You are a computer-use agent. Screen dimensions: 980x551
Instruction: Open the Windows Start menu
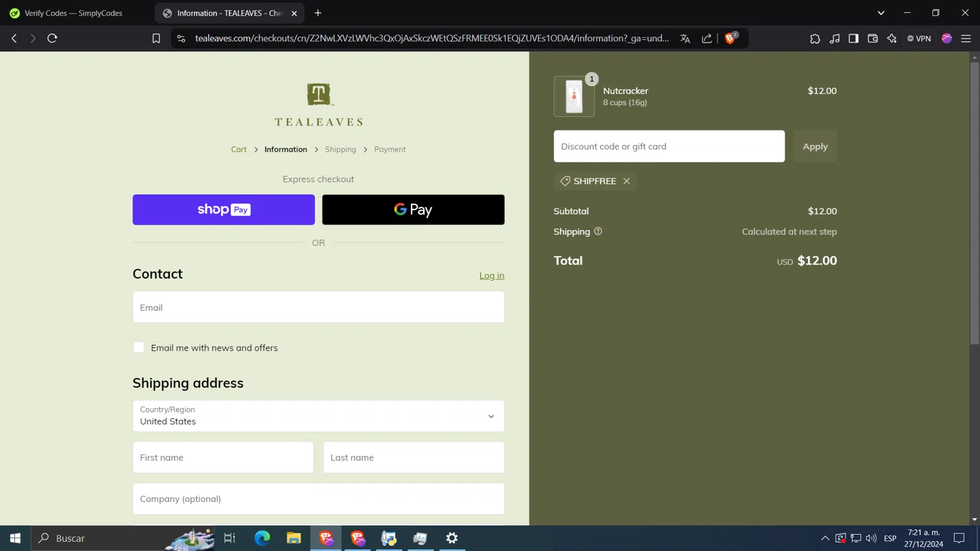coord(15,538)
